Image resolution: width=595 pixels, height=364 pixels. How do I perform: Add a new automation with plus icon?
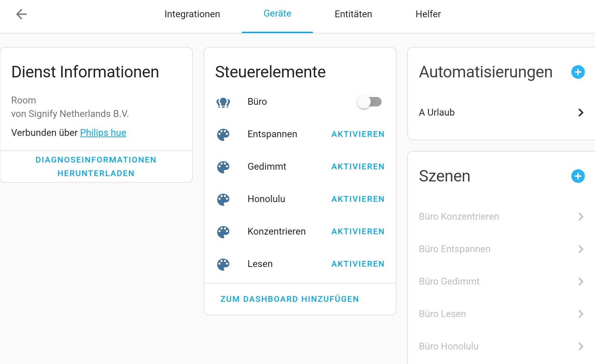(578, 72)
